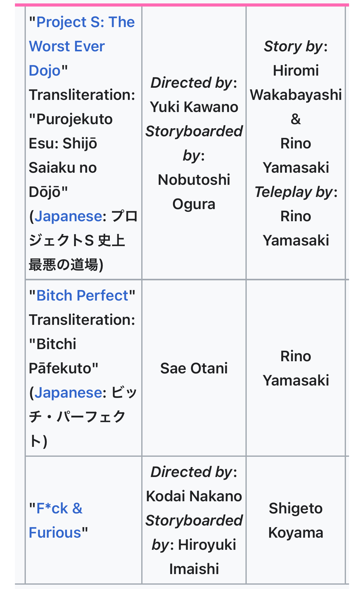Open the "F*ck & Furious" episode link
This screenshot has width=364, height=589.
(56, 520)
